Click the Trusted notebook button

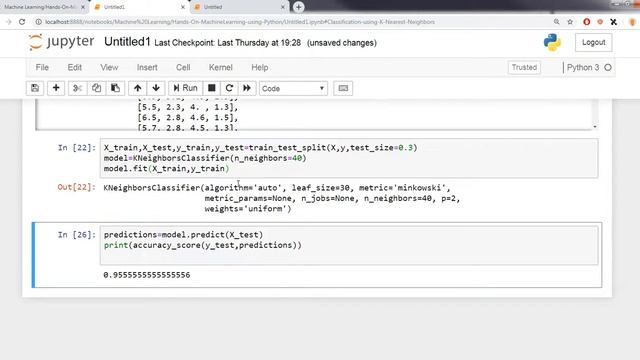(524, 67)
